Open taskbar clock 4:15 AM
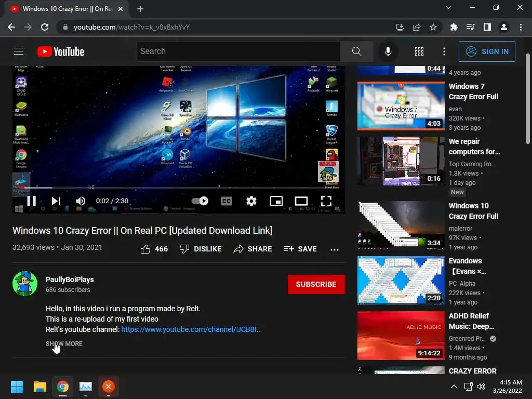532x399 pixels. pos(508,387)
